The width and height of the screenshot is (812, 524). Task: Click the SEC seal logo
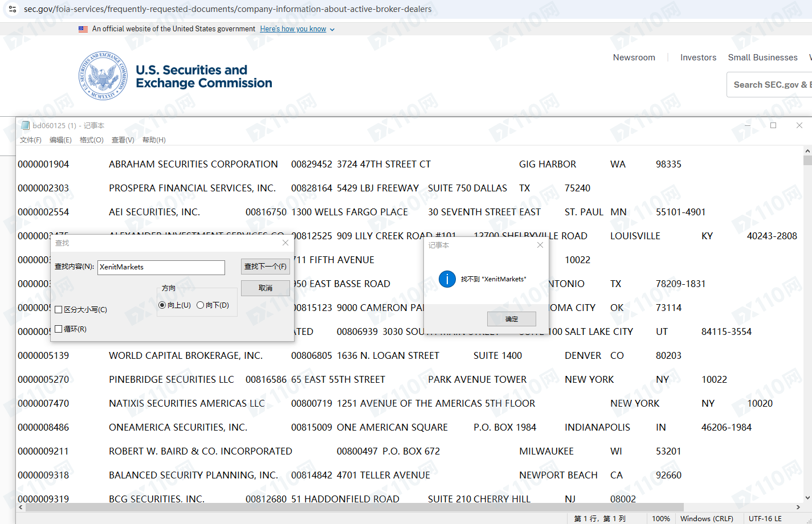click(103, 76)
